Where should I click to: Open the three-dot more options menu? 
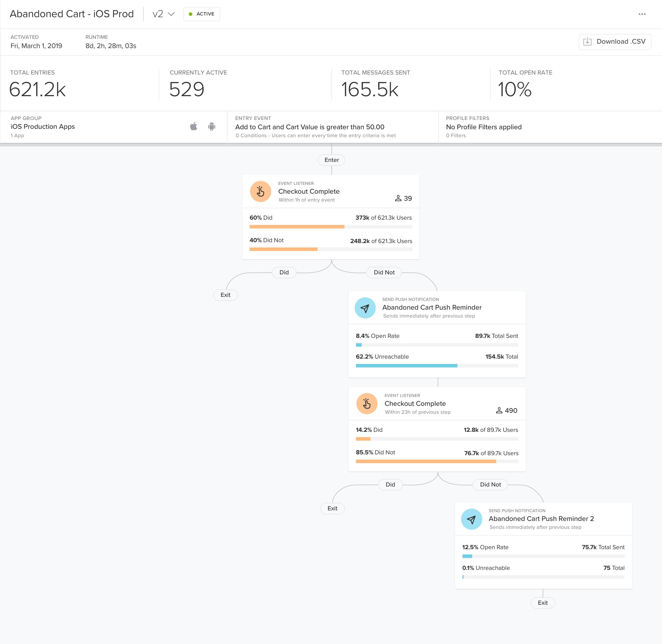pos(642,14)
